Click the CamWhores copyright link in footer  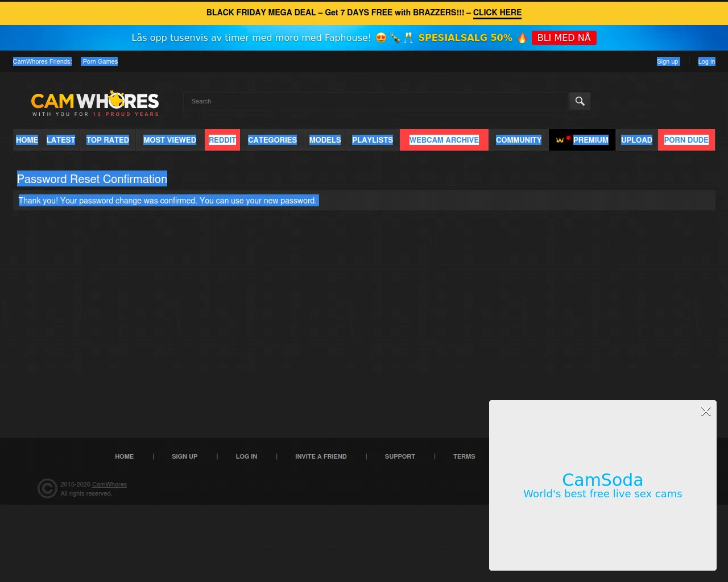110,484
